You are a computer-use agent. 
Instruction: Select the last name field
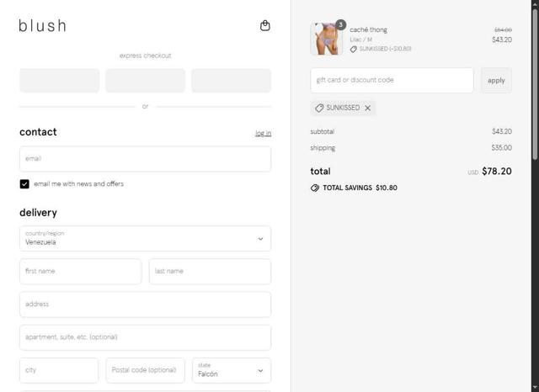[x=210, y=272]
